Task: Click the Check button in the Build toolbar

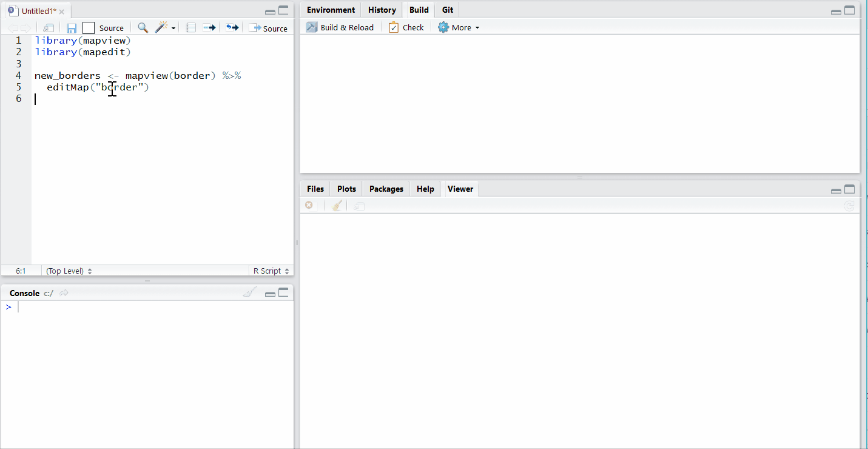Action: tap(406, 27)
